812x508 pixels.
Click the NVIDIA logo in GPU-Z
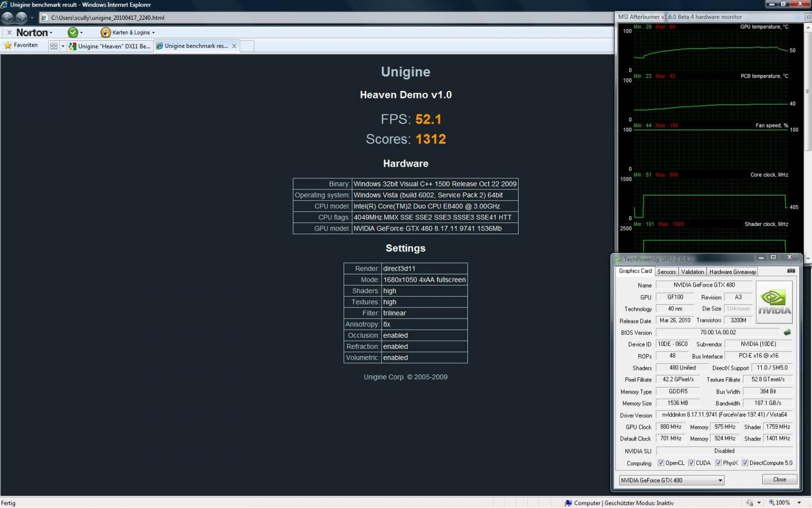(774, 302)
